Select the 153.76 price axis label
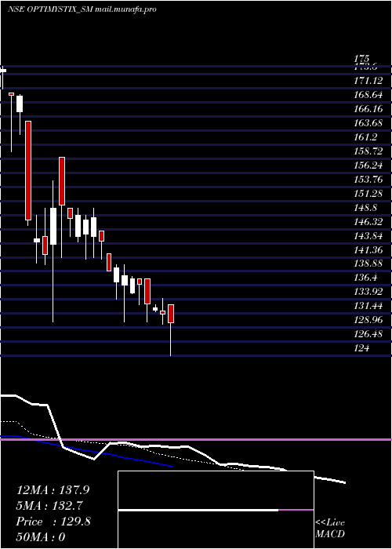392x549 pixels. 368,180
